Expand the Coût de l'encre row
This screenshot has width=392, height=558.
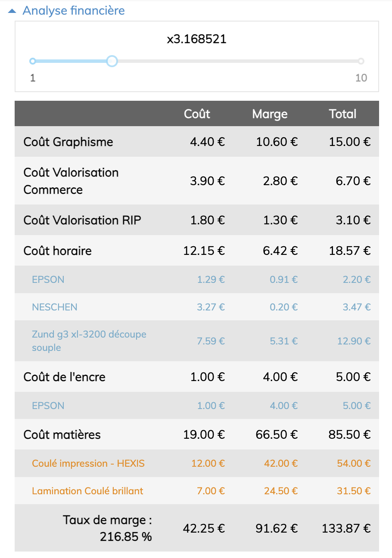[x=65, y=377]
